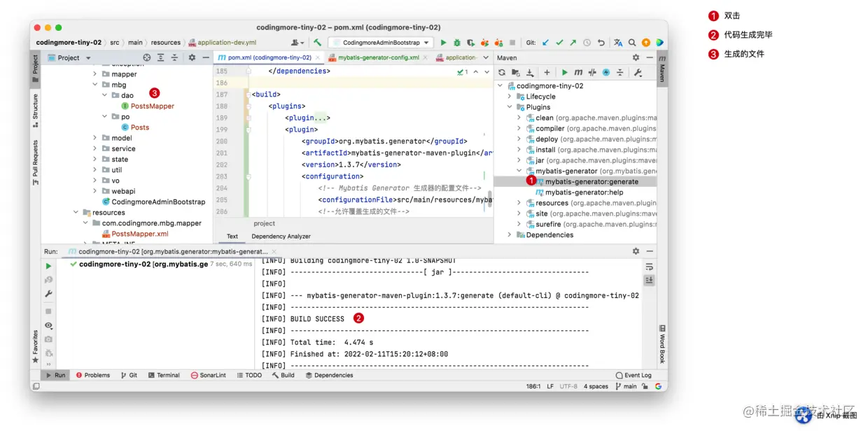Run CodingmoreAdminBootstrap with the green play icon
Viewport: 868px width, 431px height.
443,43
